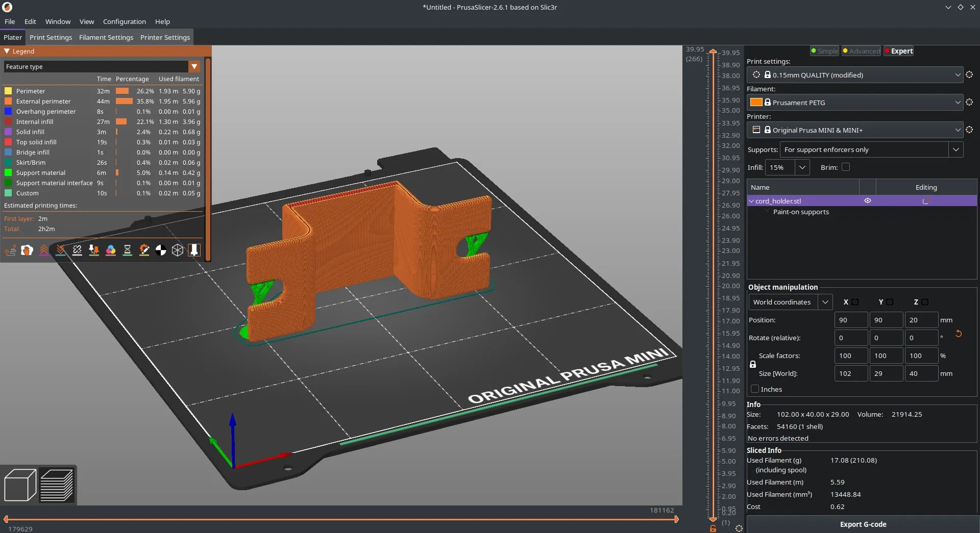Enable the Brim checkbox
Image resolution: width=980 pixels, height=533 pixels.
[846, 167]
